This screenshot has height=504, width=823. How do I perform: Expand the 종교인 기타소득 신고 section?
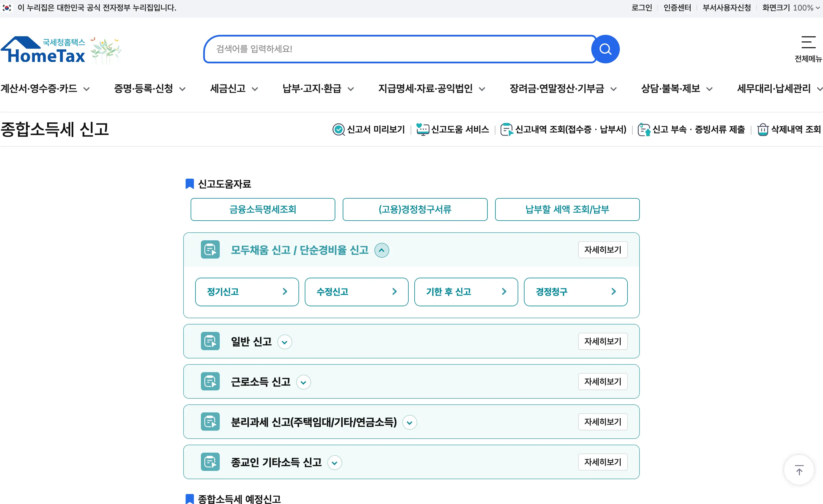click(334, 463)
